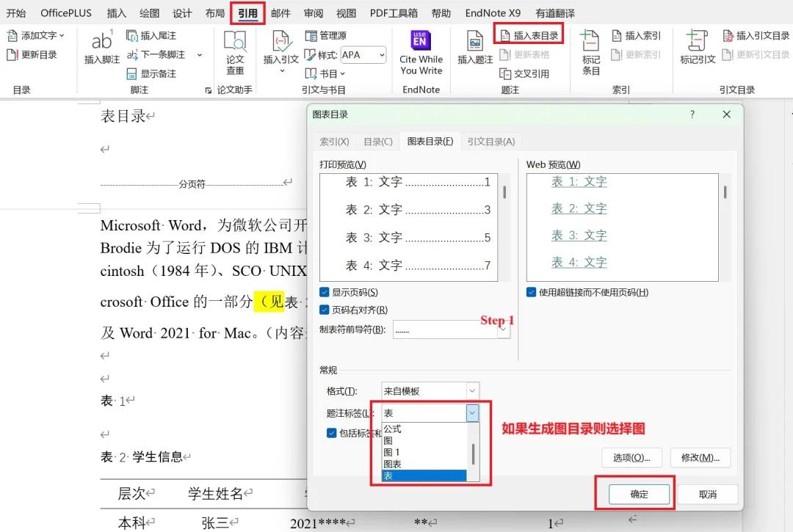This screenshot has height=532, width=793.
Task: Click the 论文查重 icon in the ribbon
Action: pyautogui.click(x=235, y=43)
